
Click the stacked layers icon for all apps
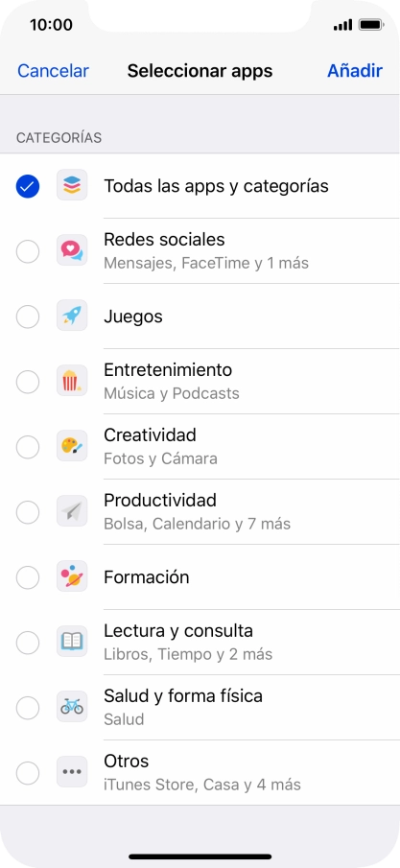point(72,185)
